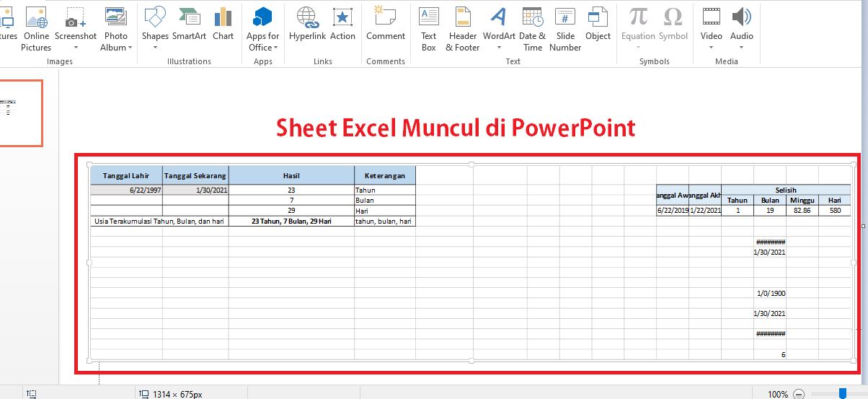Expand the Audio dropdown arrow
The width and height of the screenshot is (868, 399).
tap(742, 48)
